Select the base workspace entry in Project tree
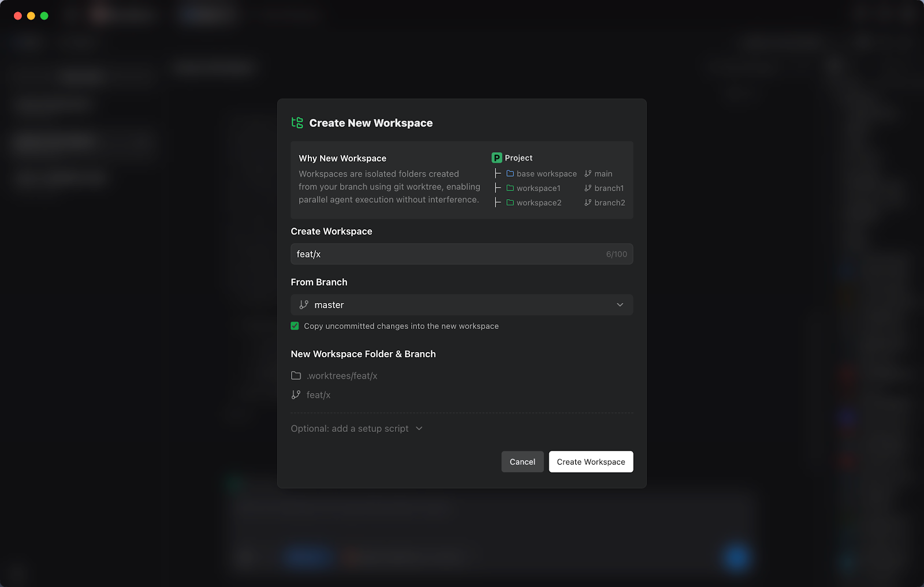 pyautogui.click(x=546, y=173)
